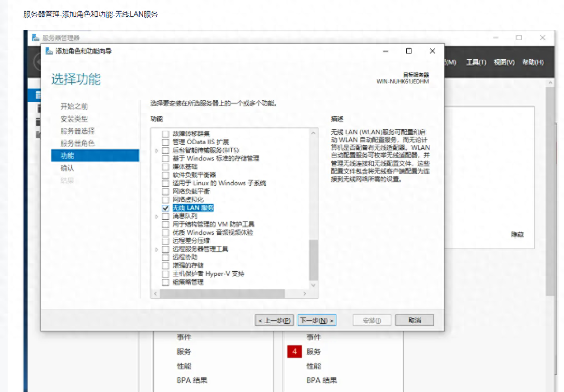
Task: Uncheck the 无线 LAN 服务 feature
Action: 165,208
